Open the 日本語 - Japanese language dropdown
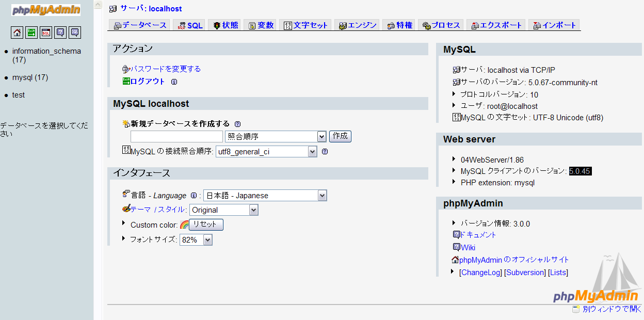The width and height of the screenshot is (644, 320). [265, 196]
